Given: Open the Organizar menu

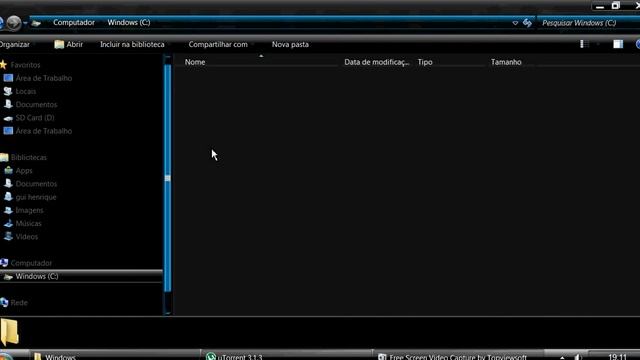Looking at the screenshot, I should pos(15,44).
